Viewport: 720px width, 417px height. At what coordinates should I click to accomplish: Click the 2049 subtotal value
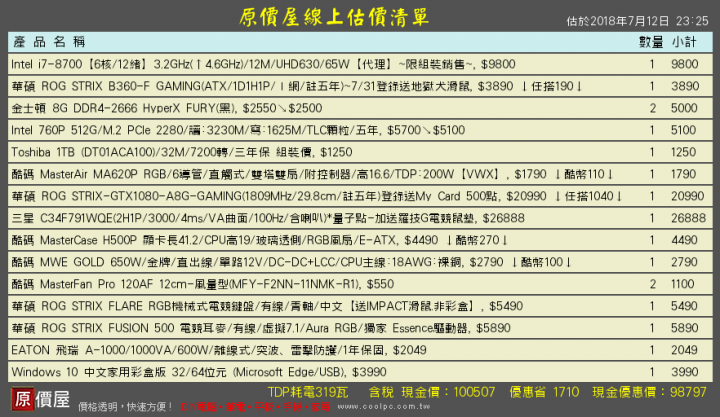point(685,350)
